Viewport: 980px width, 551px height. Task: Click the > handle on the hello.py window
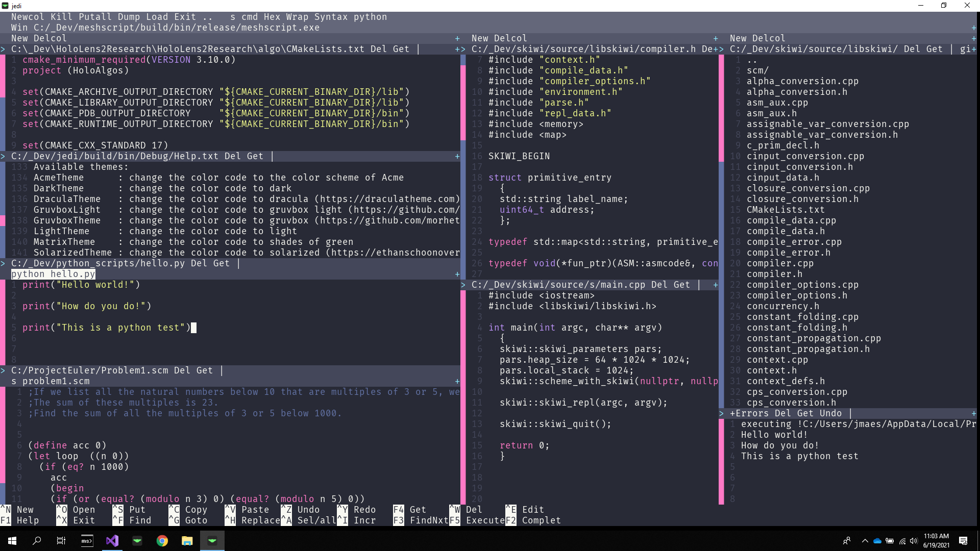click(3, 264)
